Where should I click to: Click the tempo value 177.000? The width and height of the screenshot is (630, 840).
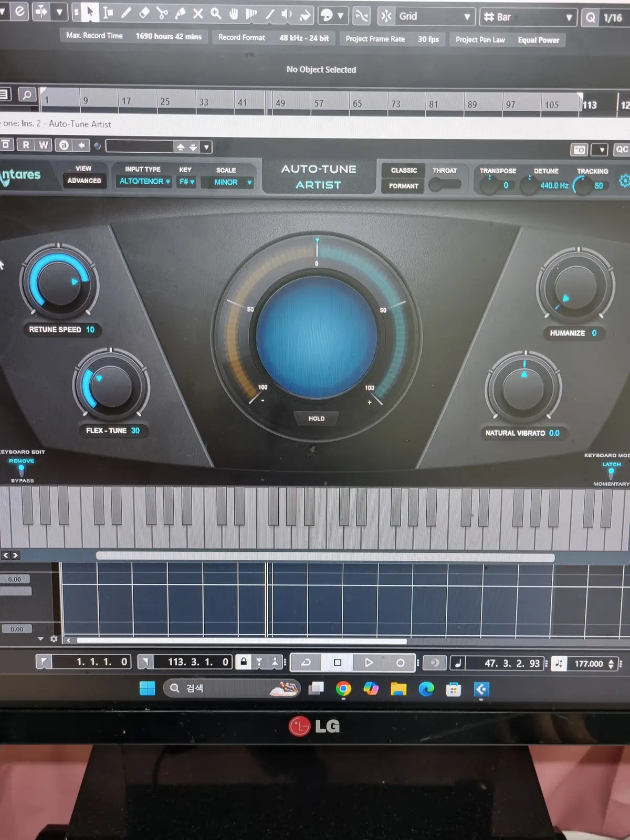click(x=589, y=664)
